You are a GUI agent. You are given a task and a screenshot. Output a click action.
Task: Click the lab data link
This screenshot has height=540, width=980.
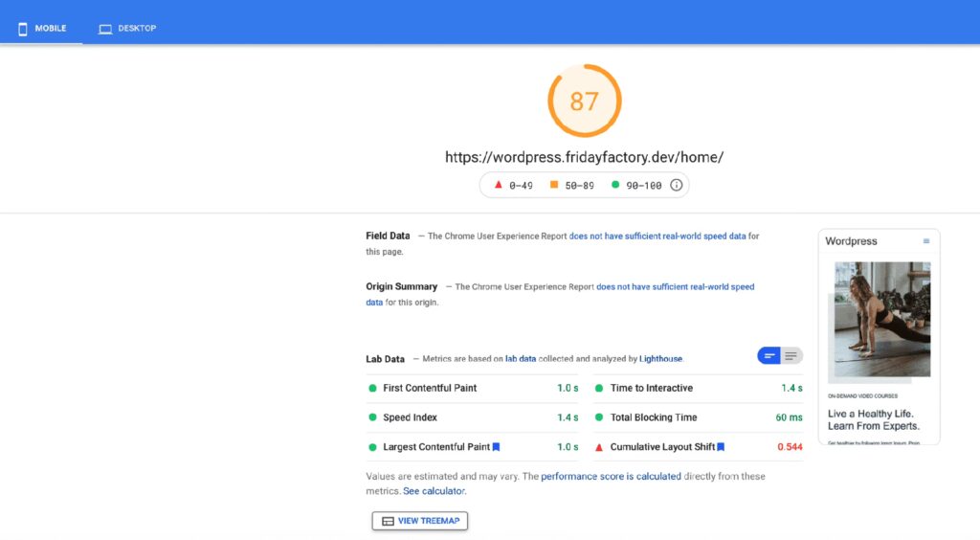click(521, 359)
